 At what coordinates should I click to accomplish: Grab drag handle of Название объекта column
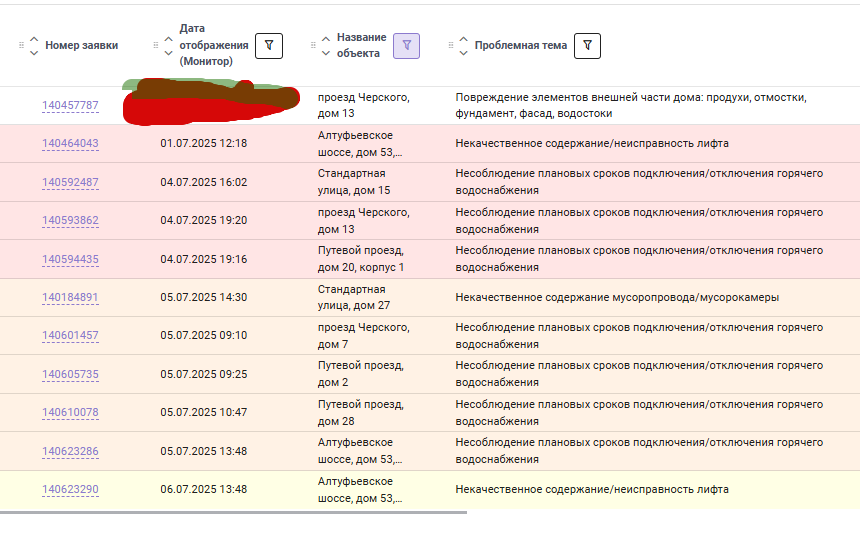313,46
